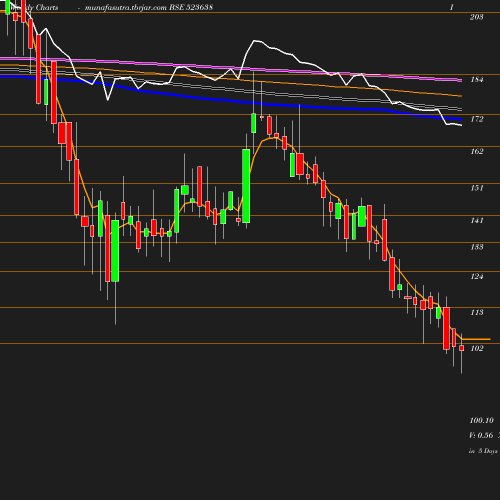Click the 'in 5 Days' caption
This screenshot has width=500, height=500.
pos(483,451)
